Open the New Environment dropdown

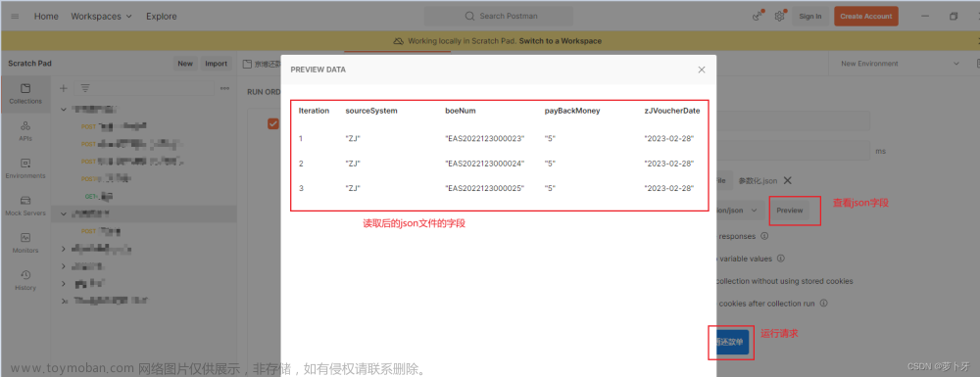click(900, 64)
